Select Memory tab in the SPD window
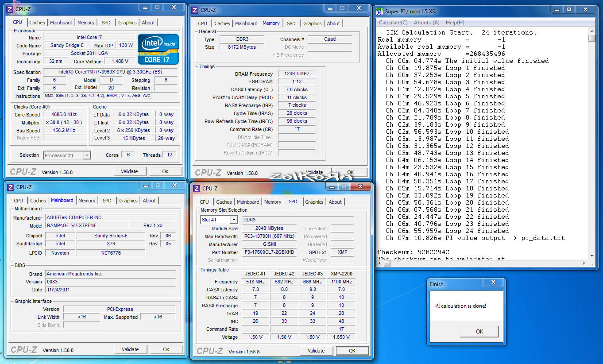Screen dimensions: 603x364 273,202
